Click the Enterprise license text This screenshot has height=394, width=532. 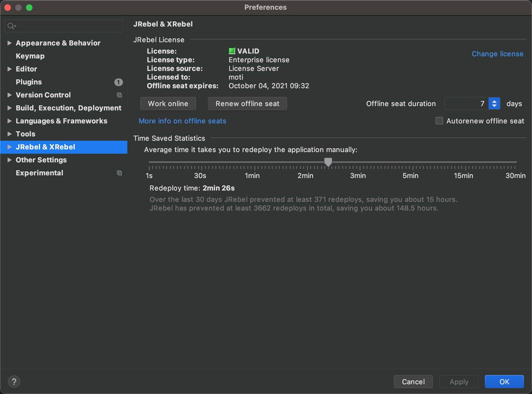point(259,60)
